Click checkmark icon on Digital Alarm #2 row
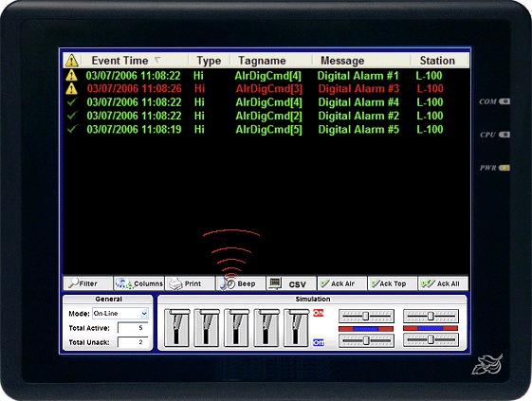The height and width of the screenshot is (401, 532). coord(72,116)
